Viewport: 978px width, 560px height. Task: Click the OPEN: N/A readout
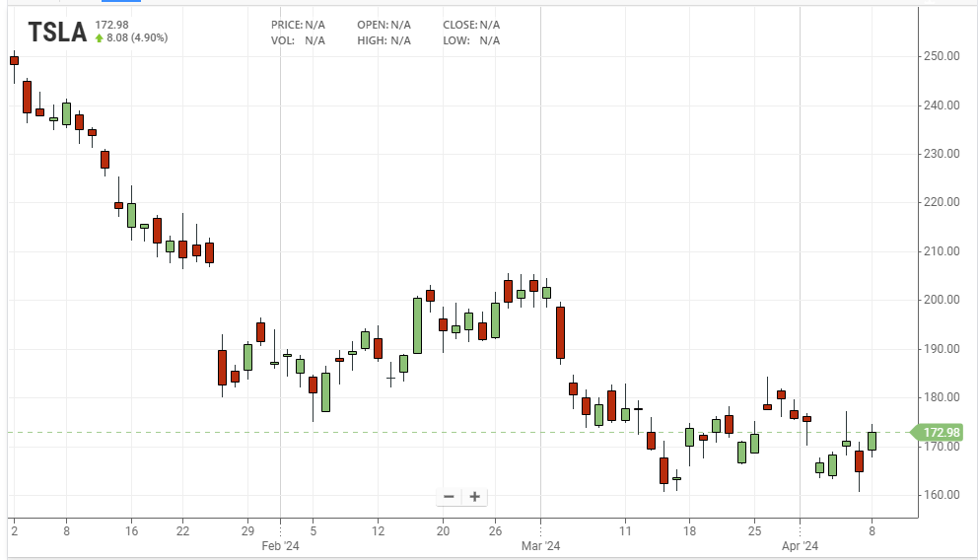pos(384,25)
